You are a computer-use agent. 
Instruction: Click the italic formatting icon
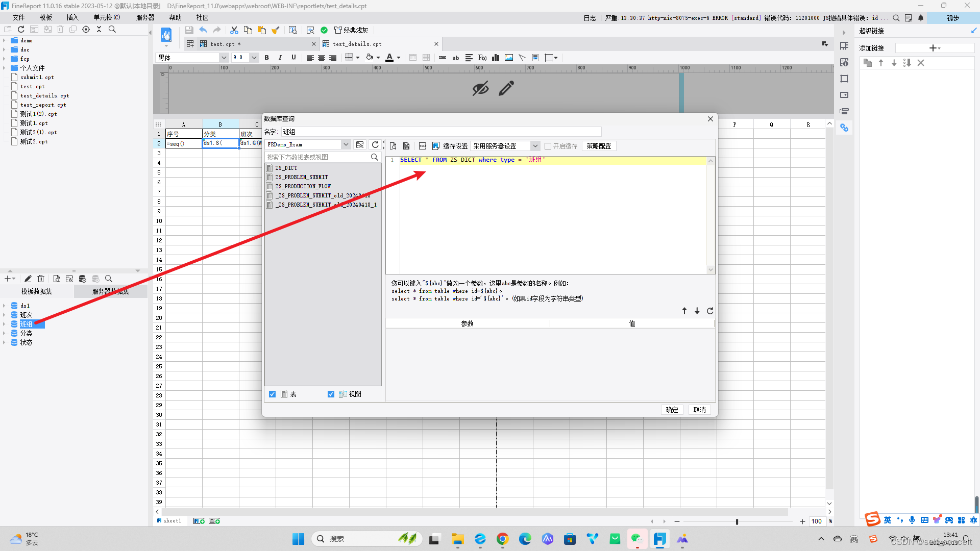[281, 57]
